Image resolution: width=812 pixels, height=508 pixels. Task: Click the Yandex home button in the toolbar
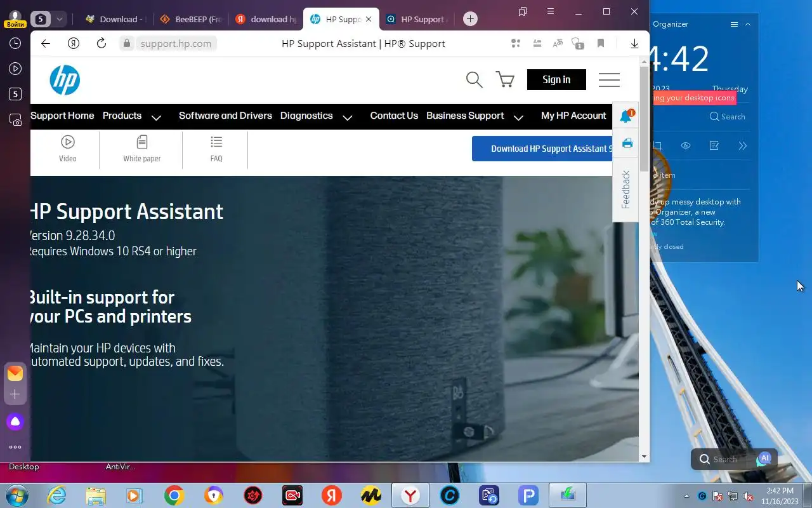click(x=74, y=43)
